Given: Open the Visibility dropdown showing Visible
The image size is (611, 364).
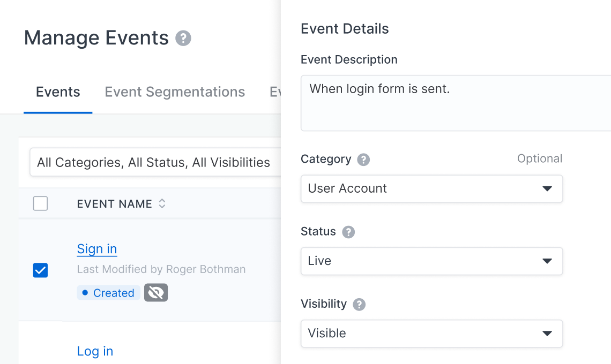Looking at the screenshot, I should (431, 333).
